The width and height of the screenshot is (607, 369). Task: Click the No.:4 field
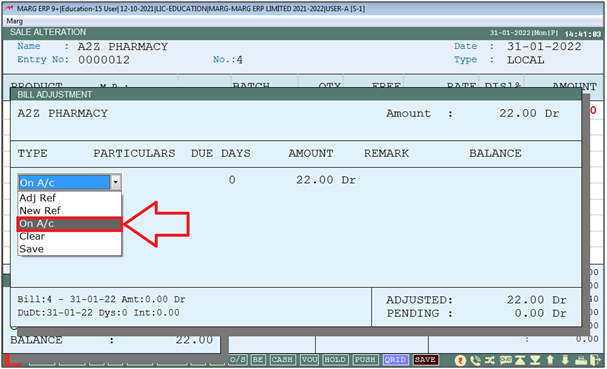click(228, 60)
